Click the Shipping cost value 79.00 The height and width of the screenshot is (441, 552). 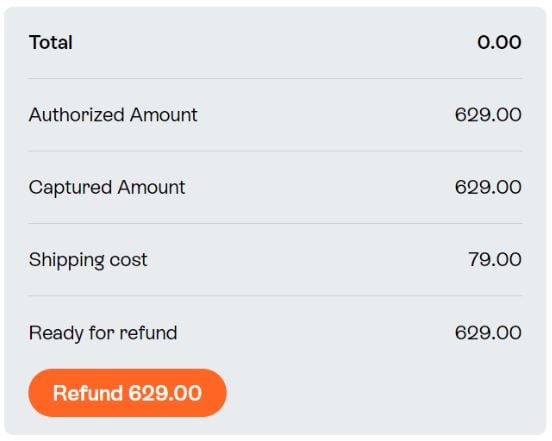click(495, 259)
